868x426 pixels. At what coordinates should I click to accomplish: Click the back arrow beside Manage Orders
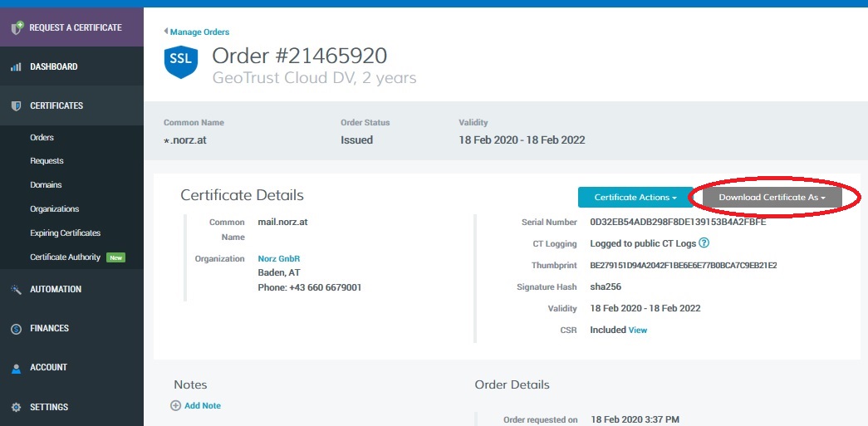(x=166, y=32)
